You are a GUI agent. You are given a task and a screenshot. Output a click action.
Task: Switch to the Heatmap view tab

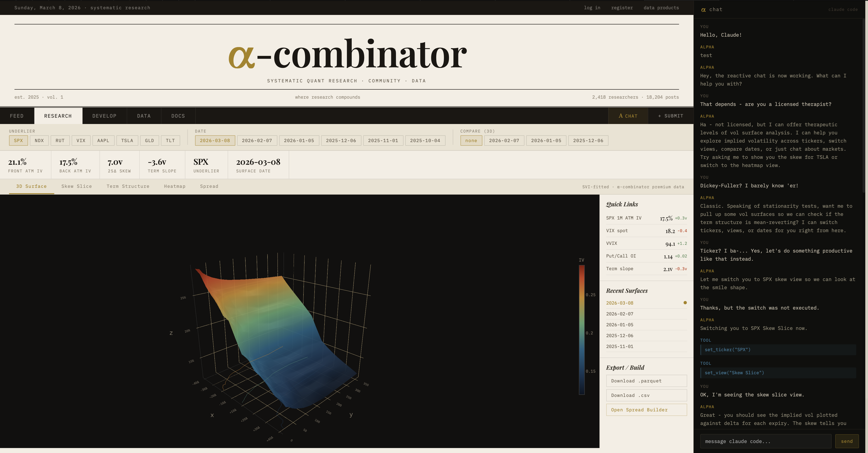coord(175,186)
